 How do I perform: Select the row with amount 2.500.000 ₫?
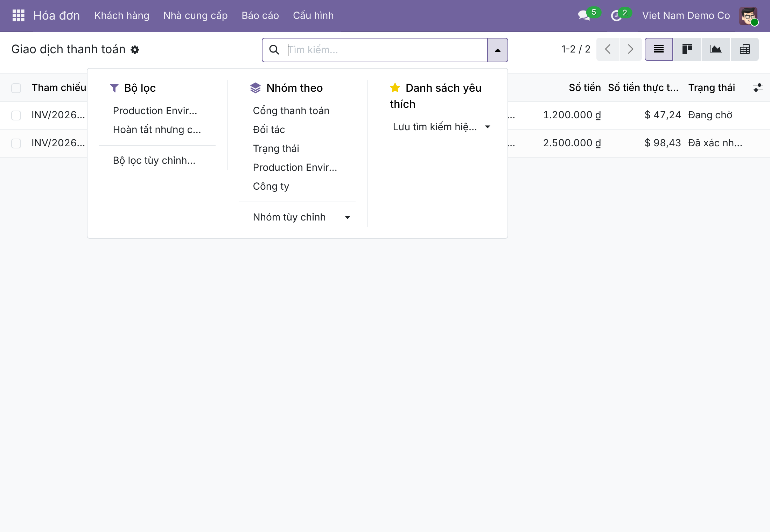[x=16, y=143]
